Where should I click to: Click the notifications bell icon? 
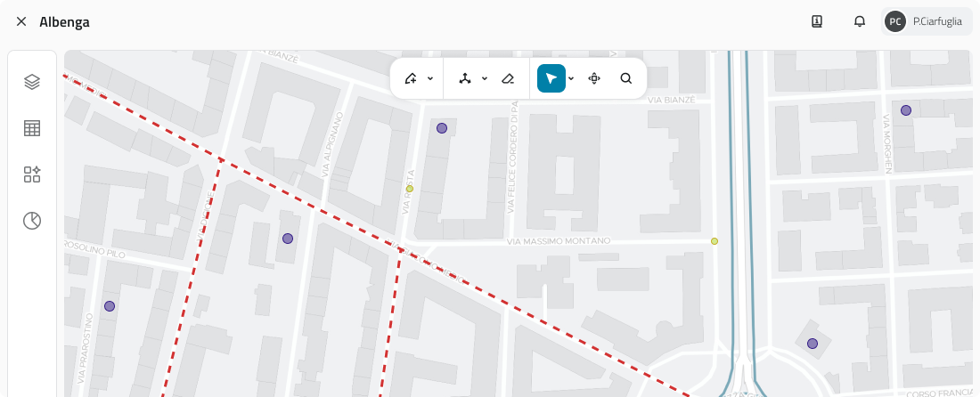click(x=859, y=21)
